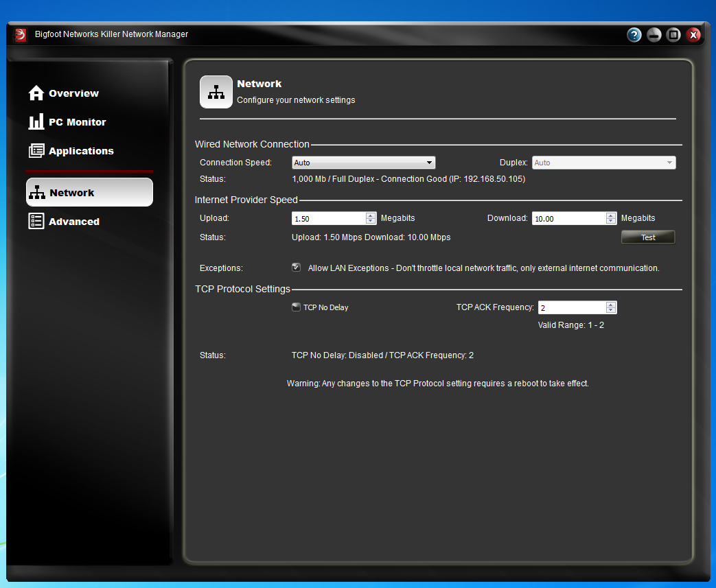Click the TCP reboot warning text
Screen dimensions: 716x588
coord(437,384)
